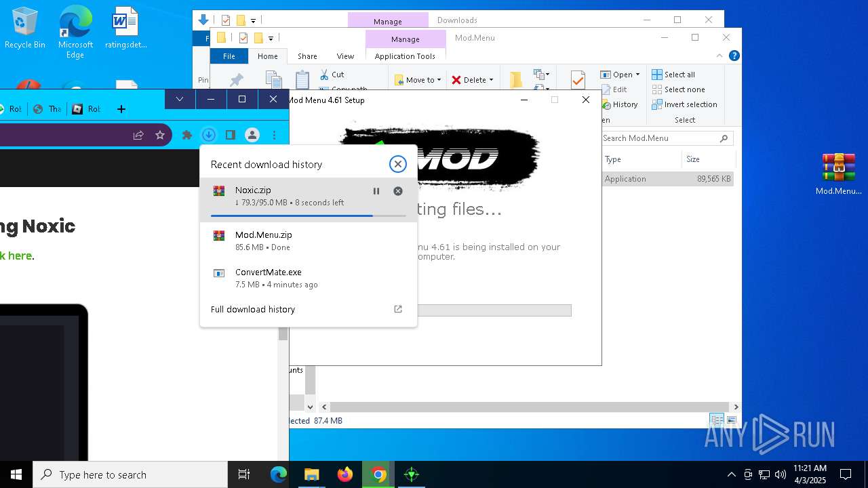
Task: Sort by Size column header
Action: 709,159
